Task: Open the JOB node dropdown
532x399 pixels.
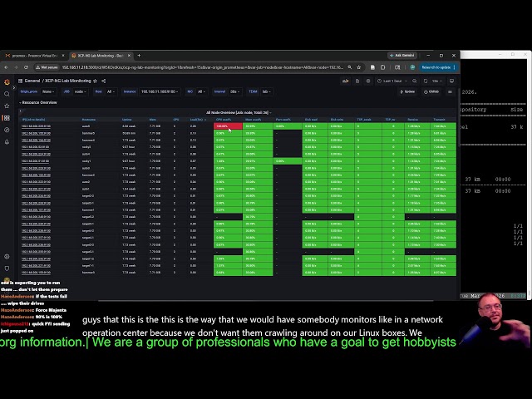Action: (81, 91)
